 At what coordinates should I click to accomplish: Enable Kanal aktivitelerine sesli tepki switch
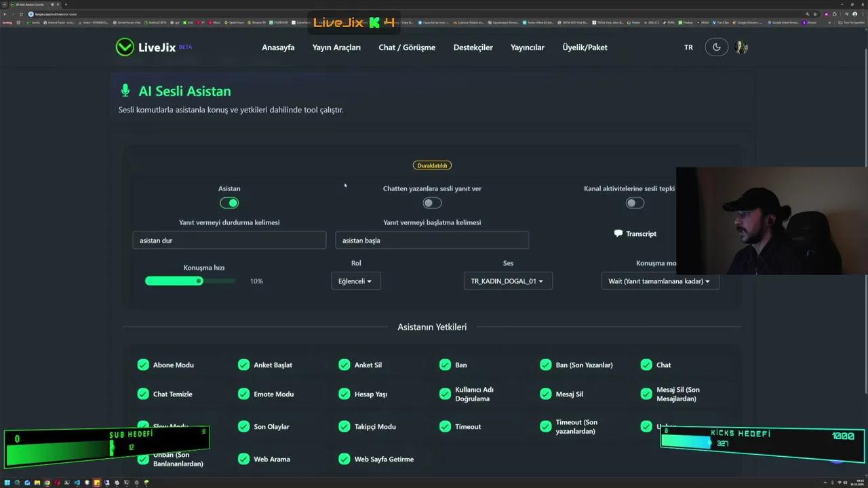point(635,203)
